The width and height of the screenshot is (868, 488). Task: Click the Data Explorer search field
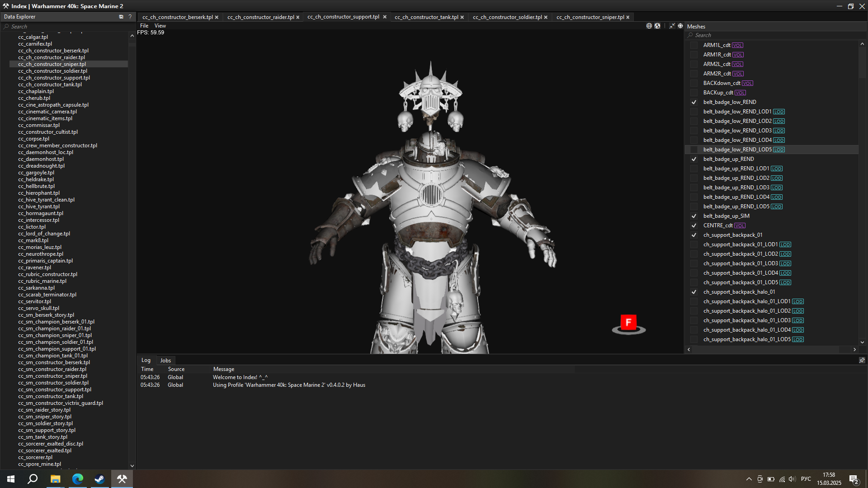tap(68, 27)
